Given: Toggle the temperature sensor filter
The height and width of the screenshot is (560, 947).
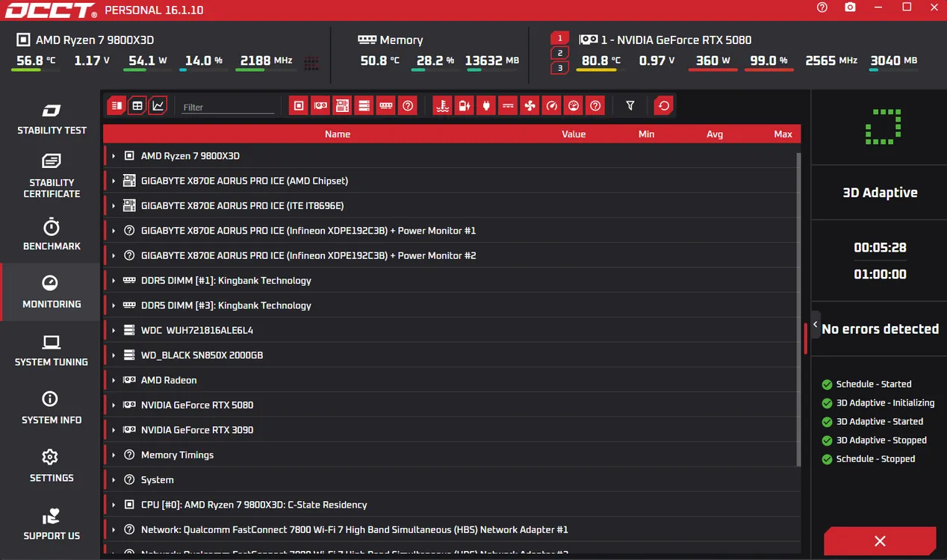Looking at the screenshot, I should [443, 106].
